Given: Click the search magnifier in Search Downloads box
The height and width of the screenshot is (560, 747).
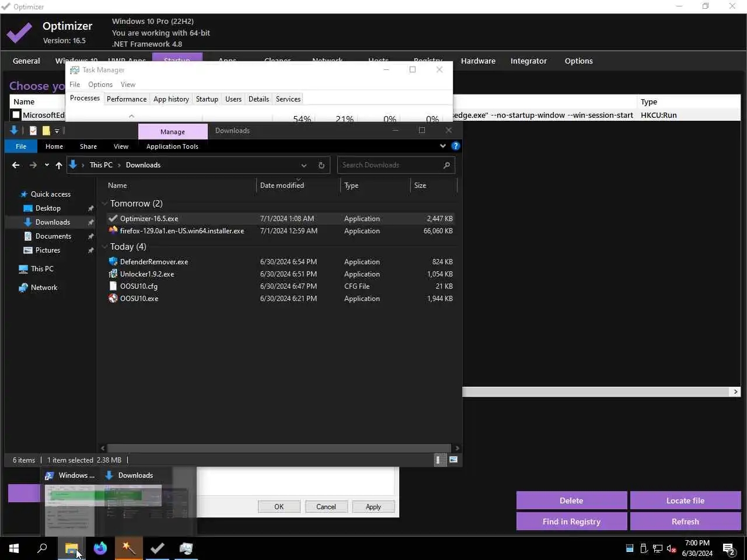Looking at the screenshot, I should tap(446, 165).
